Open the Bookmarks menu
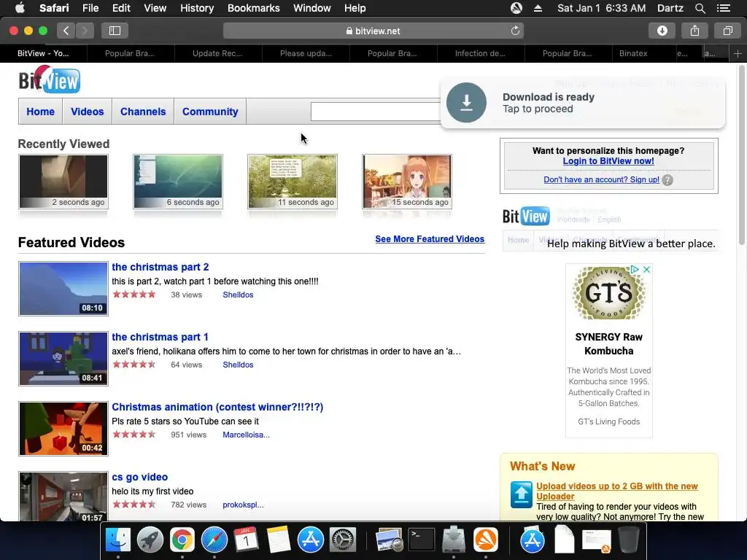Screen dimensions: 747x560 (x=253, y=8)
